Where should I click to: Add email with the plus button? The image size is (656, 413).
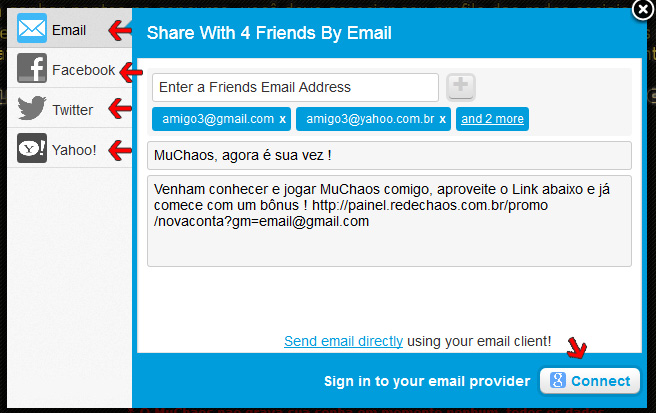pyautogui.click(x=461, y=87)
